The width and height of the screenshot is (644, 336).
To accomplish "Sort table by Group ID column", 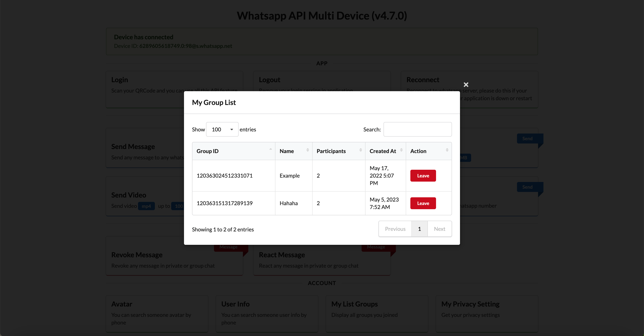I will [233, 151].
